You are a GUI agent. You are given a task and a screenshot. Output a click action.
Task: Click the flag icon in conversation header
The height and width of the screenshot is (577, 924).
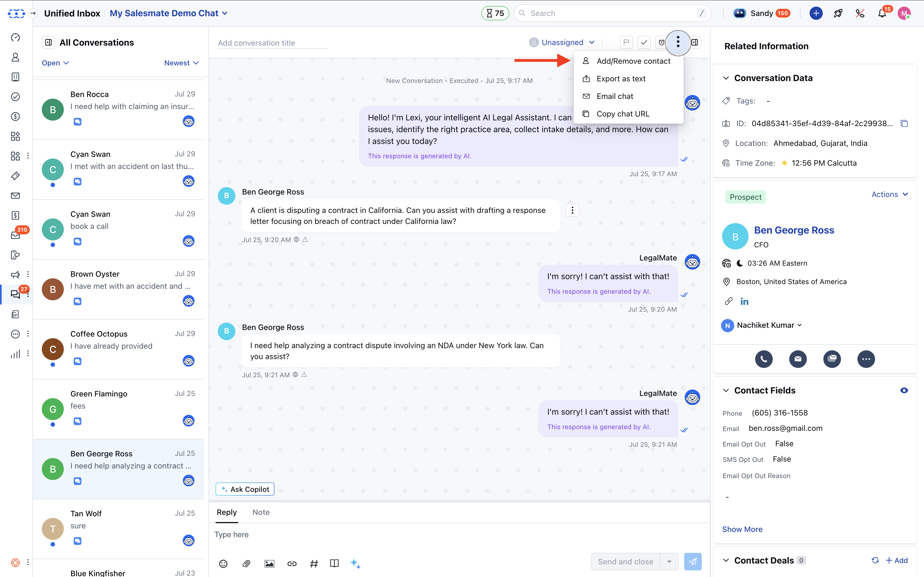[626, 42]
